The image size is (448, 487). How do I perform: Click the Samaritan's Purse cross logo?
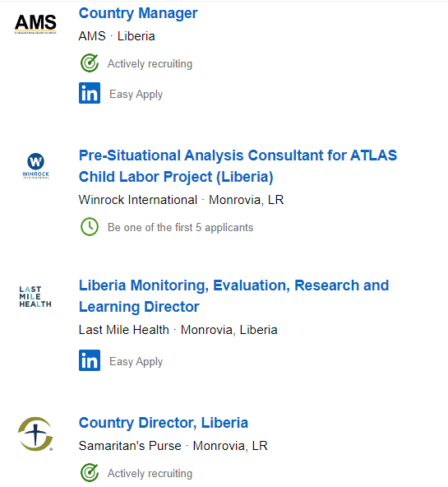(x=35, y=434)
